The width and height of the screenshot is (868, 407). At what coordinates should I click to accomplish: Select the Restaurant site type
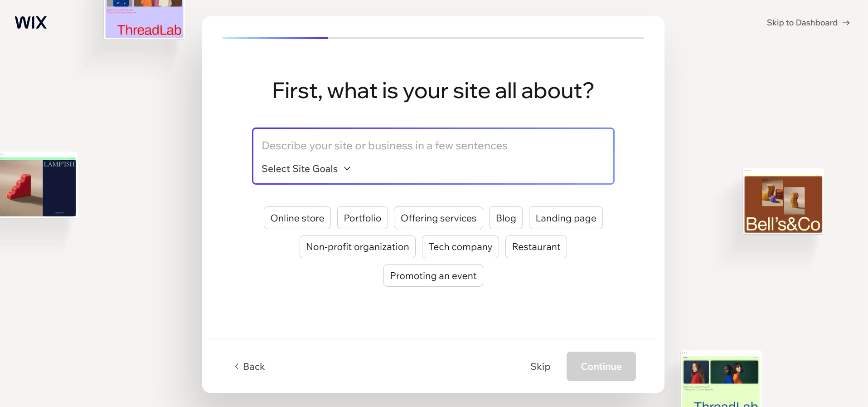[x=536, y=246]
